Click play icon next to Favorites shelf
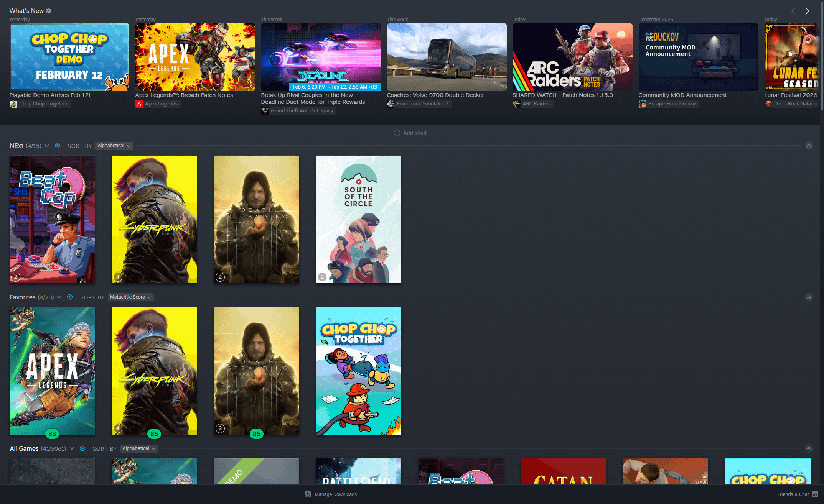Screen dimensions: 824x504 tap(70, 297)
